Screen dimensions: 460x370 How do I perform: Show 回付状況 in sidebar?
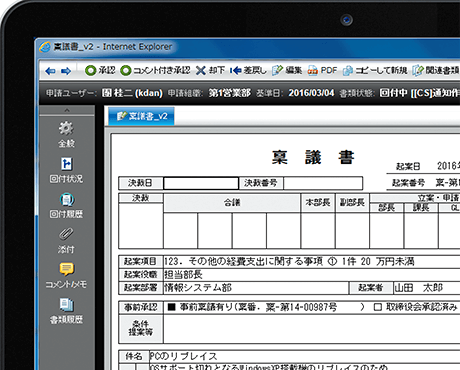point(66,170)
